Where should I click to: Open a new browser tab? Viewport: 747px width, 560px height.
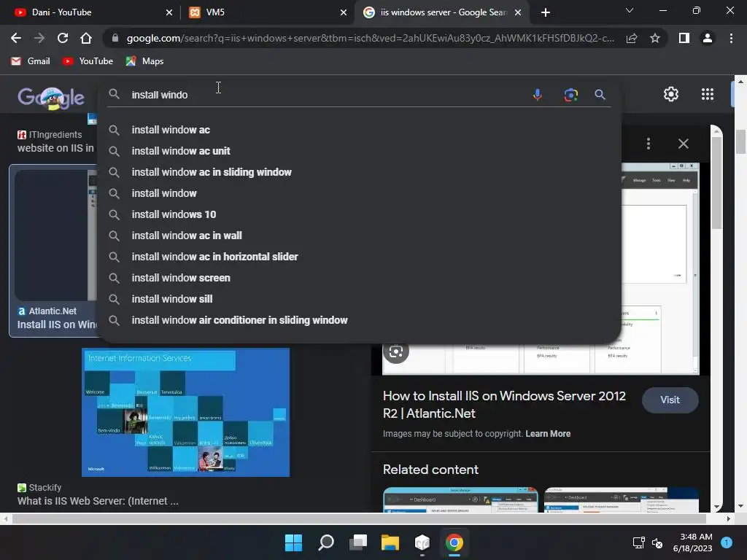tap(546, 12)
